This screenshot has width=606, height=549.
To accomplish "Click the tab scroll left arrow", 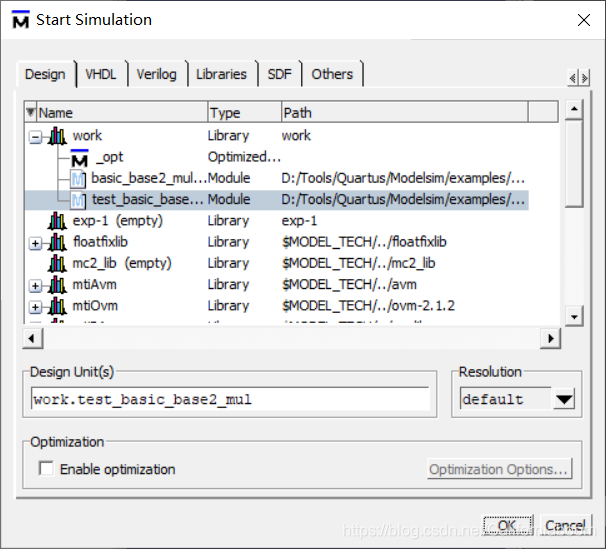I will click(573, 78).
